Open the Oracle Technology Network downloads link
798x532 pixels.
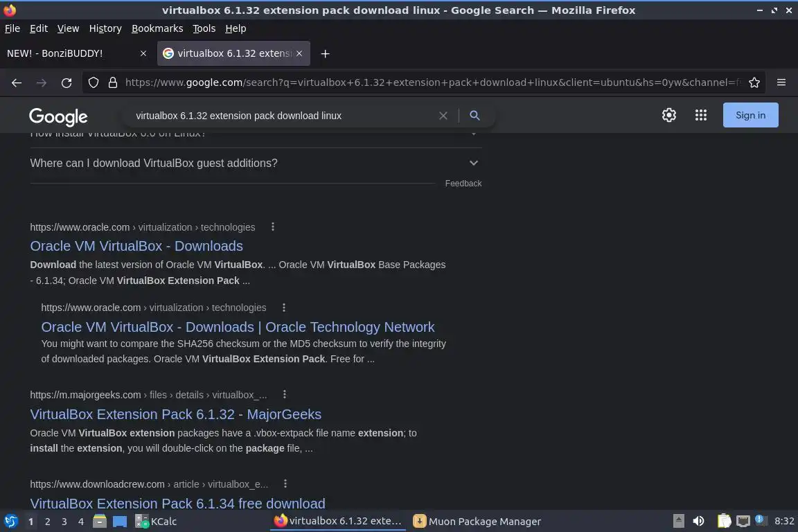(x=238, y=327)
